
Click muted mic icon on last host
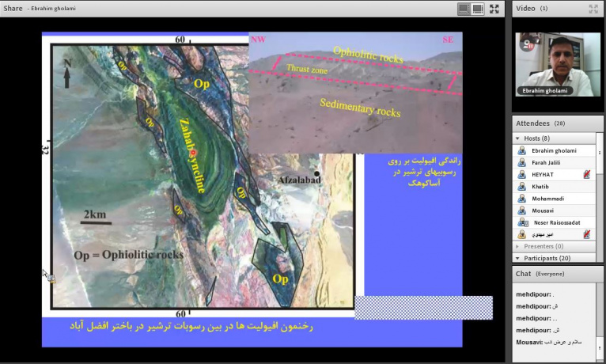(586, 235)
